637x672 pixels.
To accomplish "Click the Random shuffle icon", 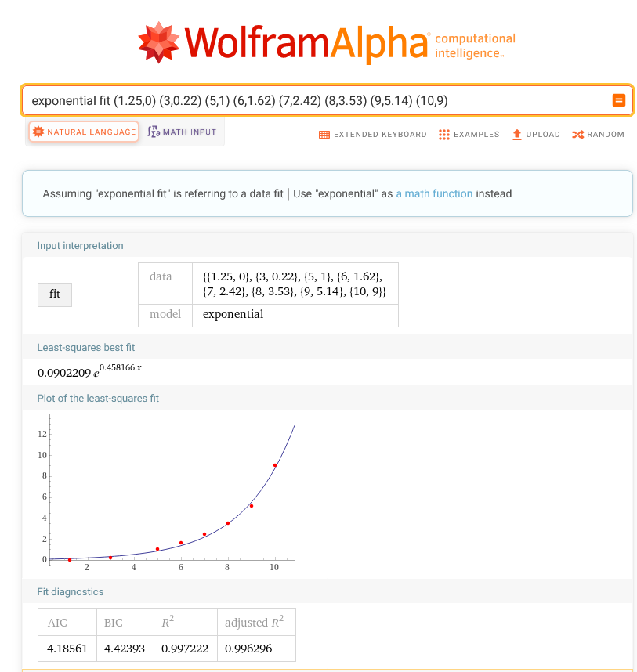I will 577,135.
